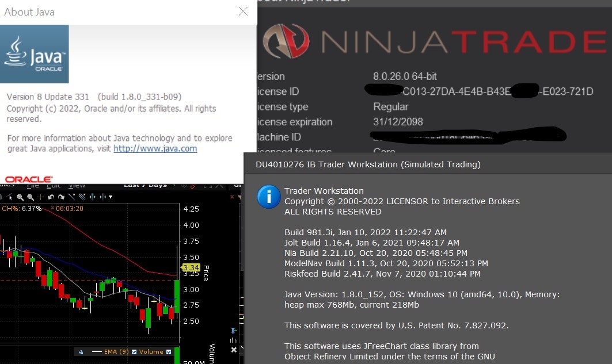Click the horizontal expand arrows chart icon
Viewport: 612px width, 364px height.
(93, 197)
